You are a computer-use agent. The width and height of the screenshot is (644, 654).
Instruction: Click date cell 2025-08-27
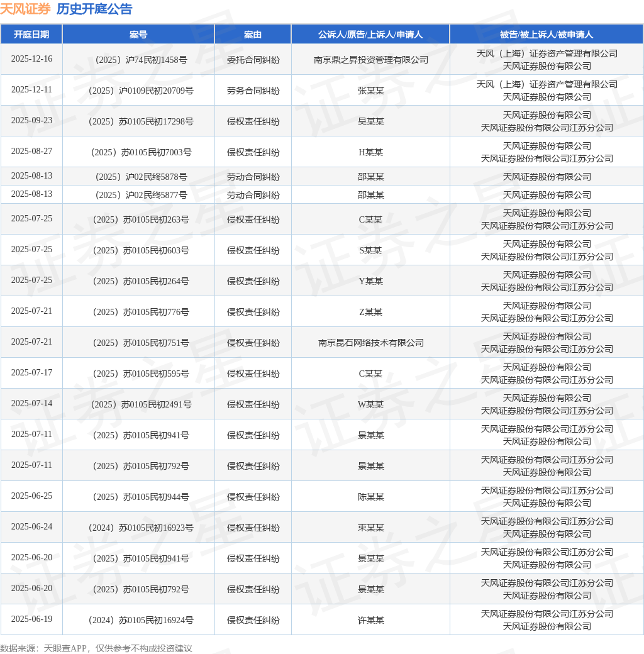(31, 152)
